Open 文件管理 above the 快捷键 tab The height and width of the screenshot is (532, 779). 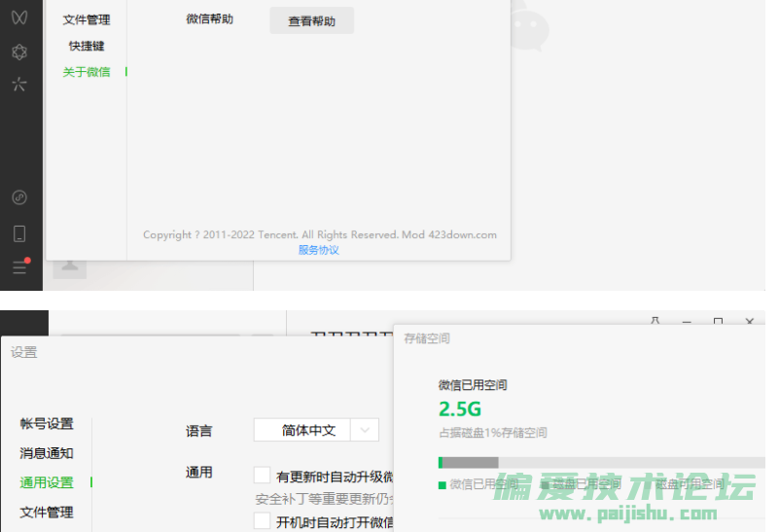87,19
